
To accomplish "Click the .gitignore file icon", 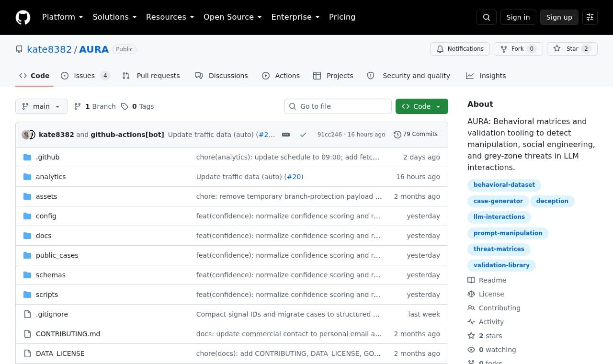I will 27,314.
